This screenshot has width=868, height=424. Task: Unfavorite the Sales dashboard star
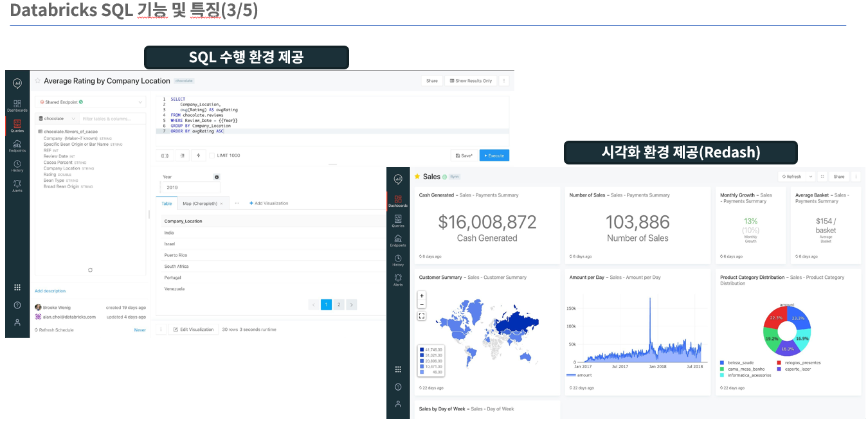click(x=417, y=177)
